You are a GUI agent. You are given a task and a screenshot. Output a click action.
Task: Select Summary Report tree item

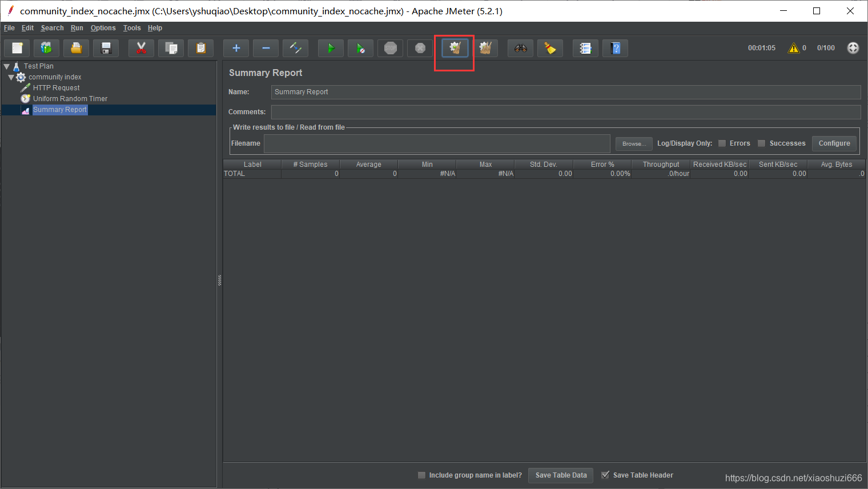tap(59, 110)
